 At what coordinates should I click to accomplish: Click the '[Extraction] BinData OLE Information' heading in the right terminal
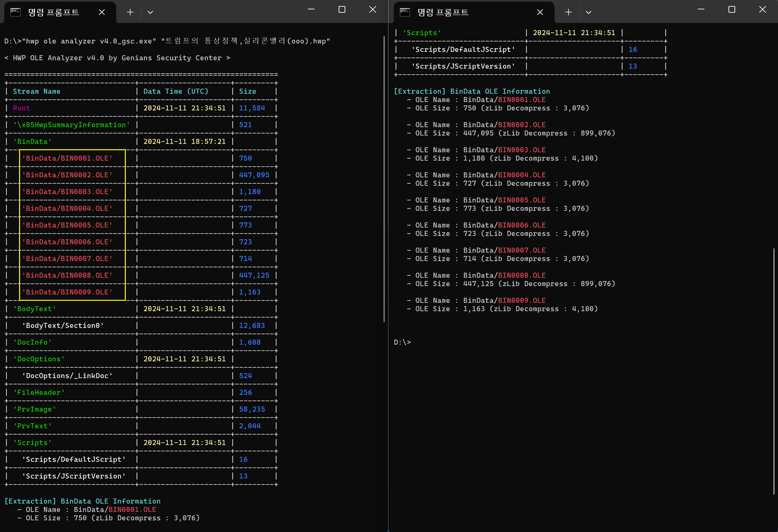(472, 91)
